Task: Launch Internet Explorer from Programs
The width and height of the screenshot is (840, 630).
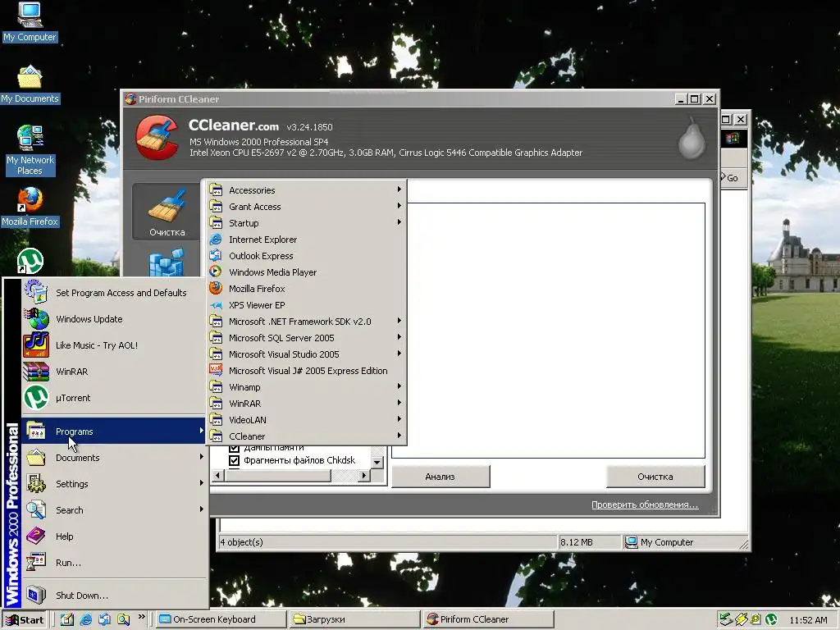Action: 306,240
